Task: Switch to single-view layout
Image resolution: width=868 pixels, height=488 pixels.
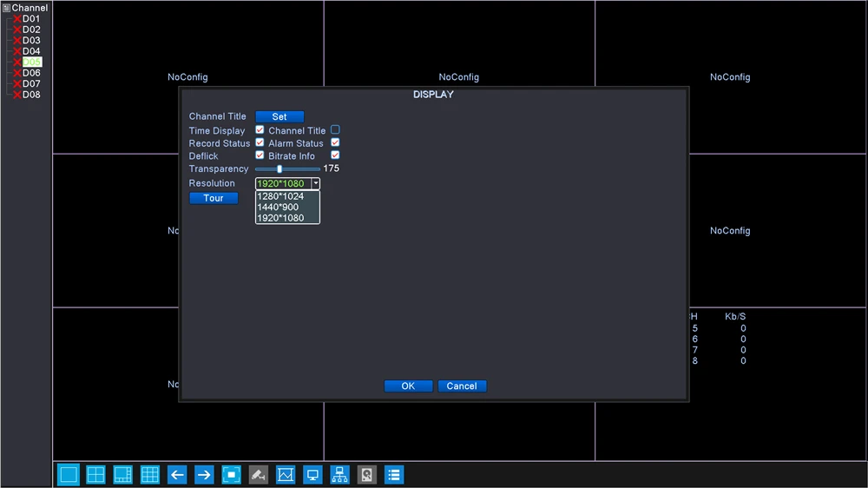Action: point(69,475)
